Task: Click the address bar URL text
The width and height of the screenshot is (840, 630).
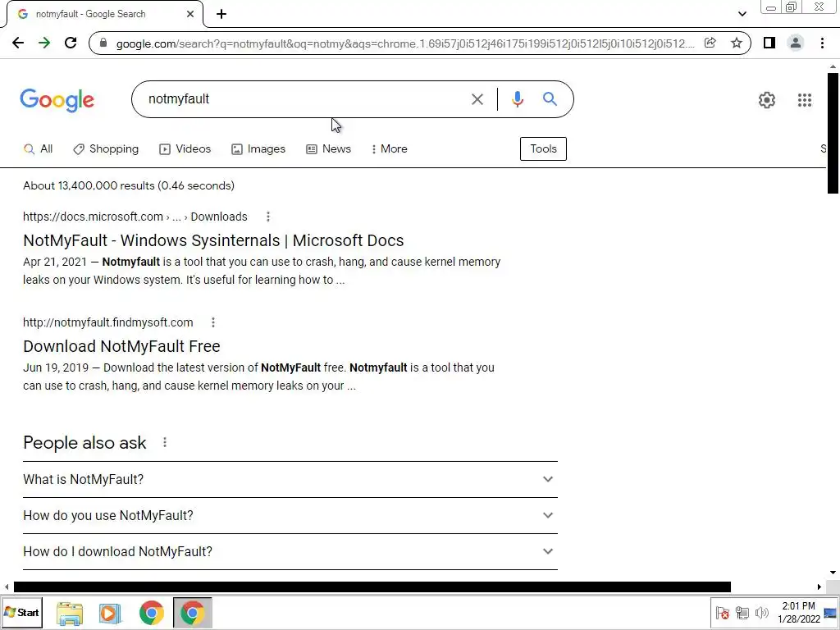Action: tap(405, 43)
